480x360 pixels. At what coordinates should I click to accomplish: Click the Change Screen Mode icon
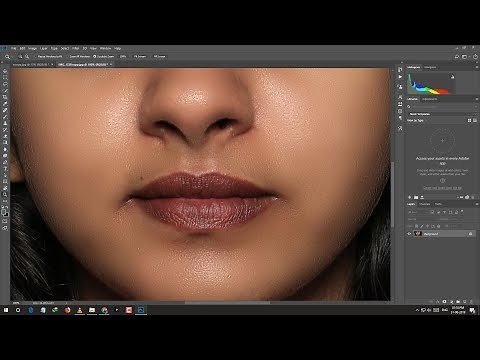tap(5, 228)
